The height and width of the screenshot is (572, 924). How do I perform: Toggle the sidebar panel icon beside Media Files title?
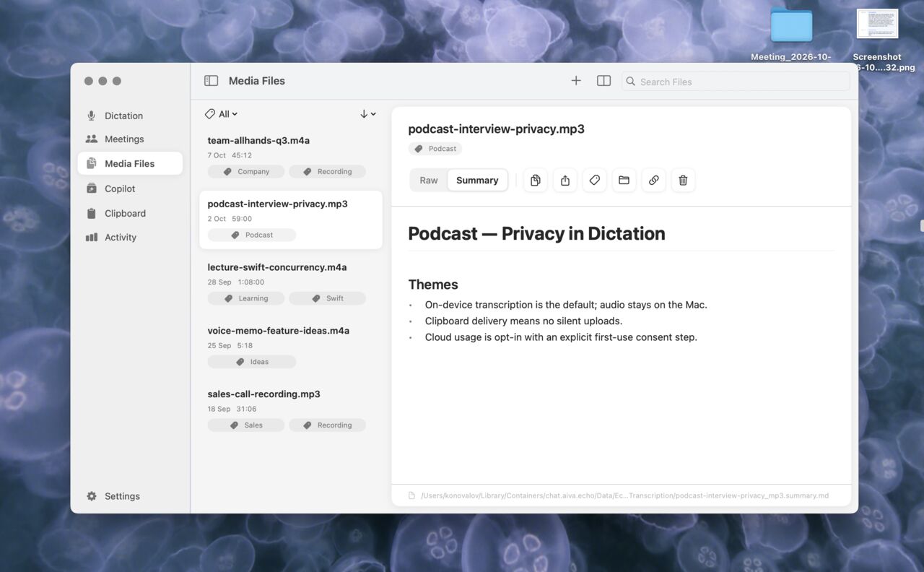pyautogui.click(x=211, y=81)
